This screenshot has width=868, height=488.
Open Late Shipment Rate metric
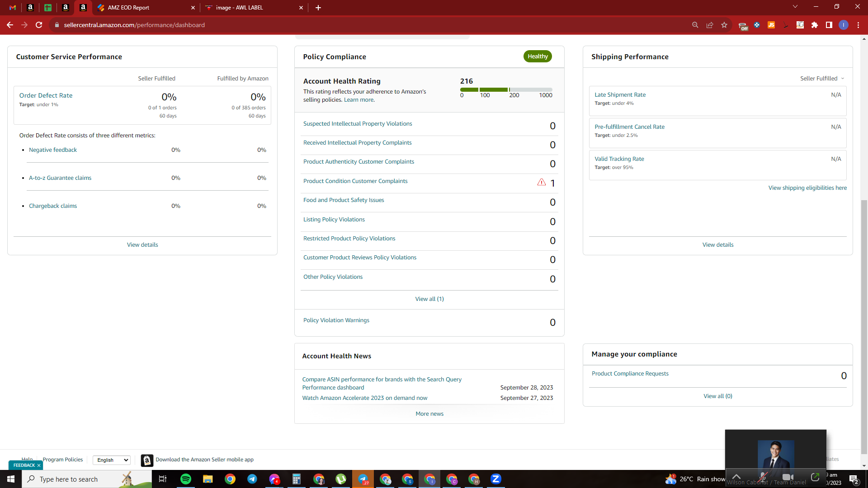[x=620, y=95]
